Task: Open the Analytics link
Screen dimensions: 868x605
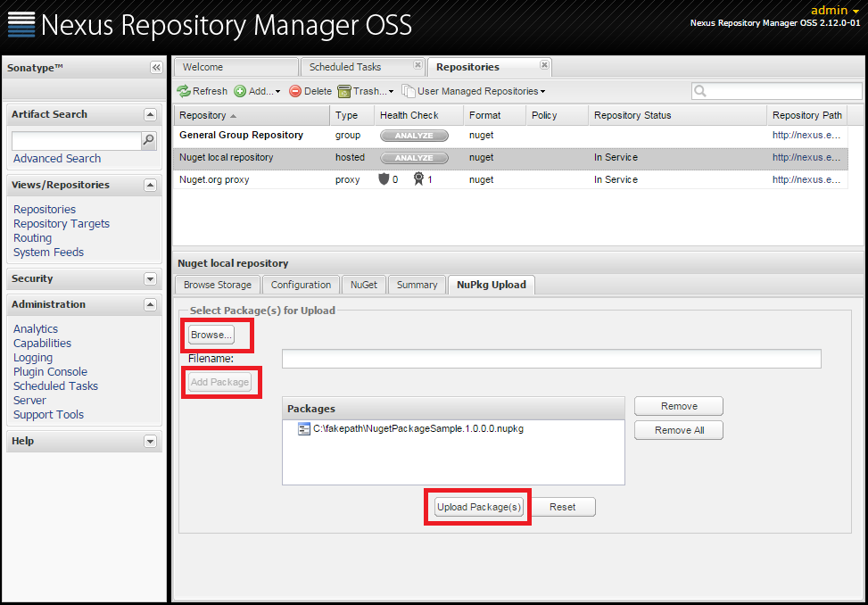Action: tap(36, 328)
